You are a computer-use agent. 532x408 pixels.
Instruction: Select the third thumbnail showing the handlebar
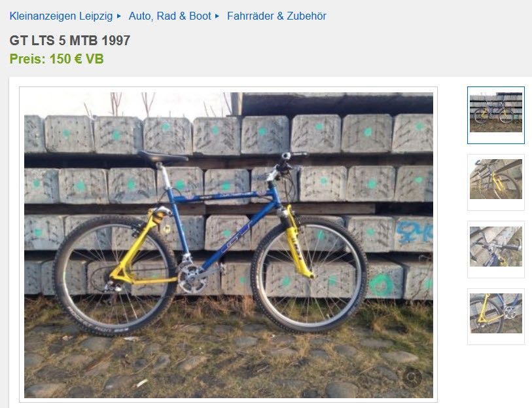(496, 250)
